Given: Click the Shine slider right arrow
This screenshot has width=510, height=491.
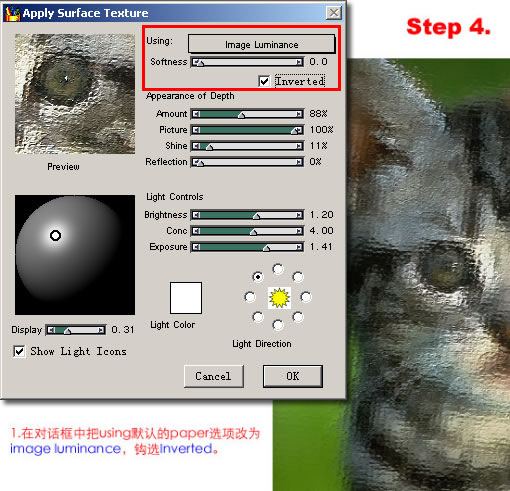Looking at the screenshot, I should [x=299, y=146].
